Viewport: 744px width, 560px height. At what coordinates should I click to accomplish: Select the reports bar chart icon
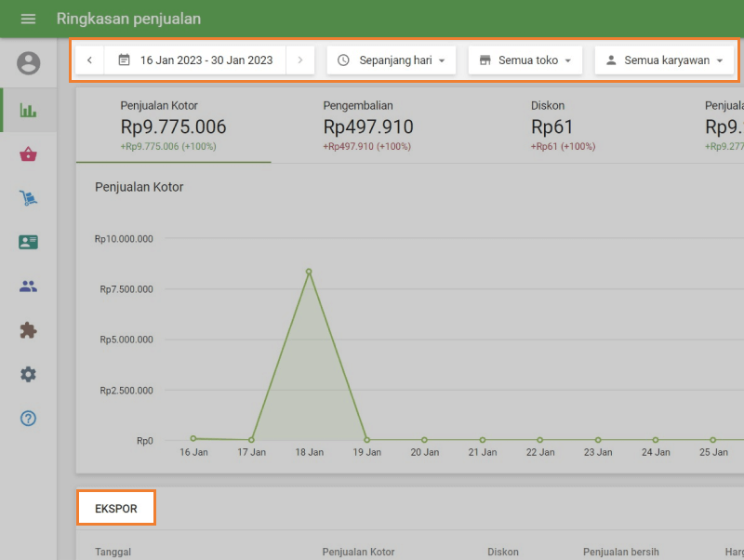29,110
